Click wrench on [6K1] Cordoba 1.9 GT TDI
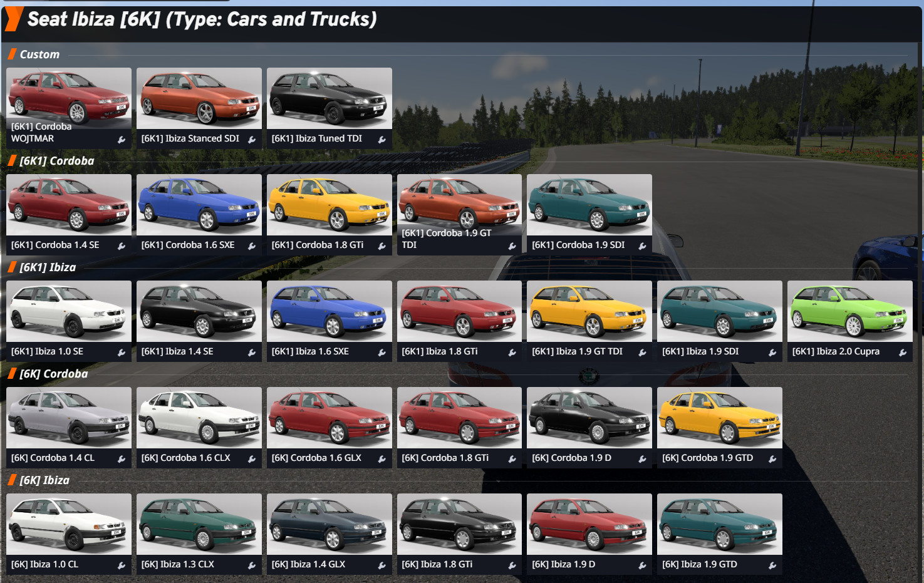Screen dimensions: 924x583 click(x=512, y=246)
